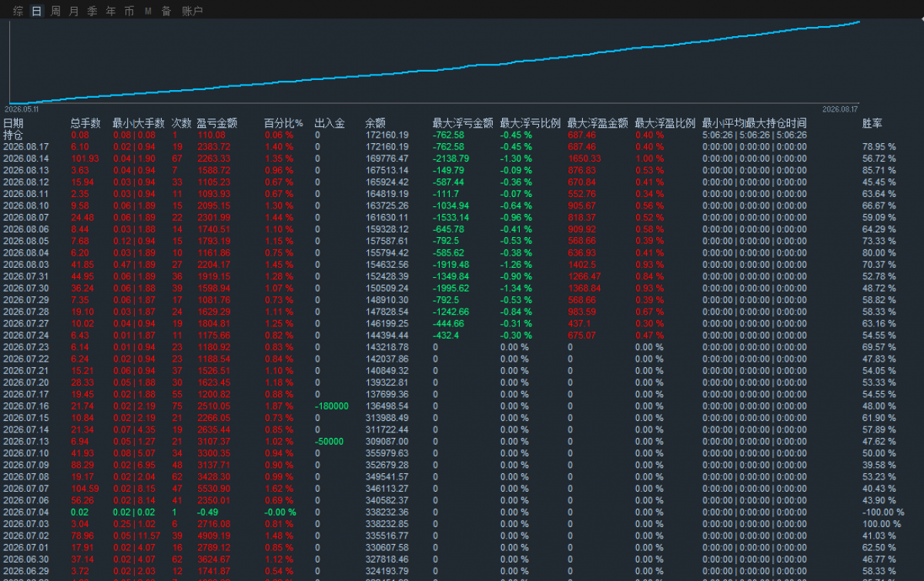Click the 100.00 % win rate cell
The width and height of the screenshot is (924, 581).
(882, 524)
